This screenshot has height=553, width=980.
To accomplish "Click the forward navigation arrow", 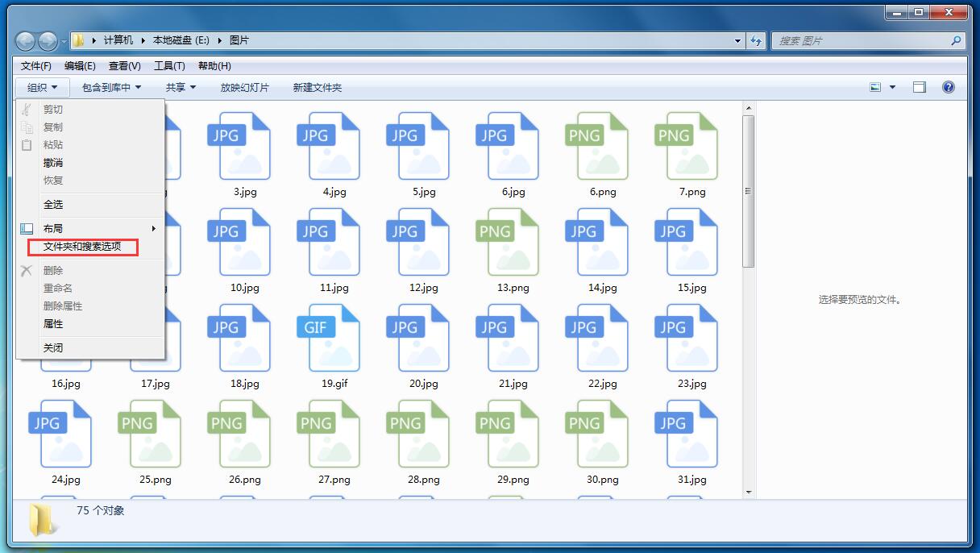I will (46, 40).
